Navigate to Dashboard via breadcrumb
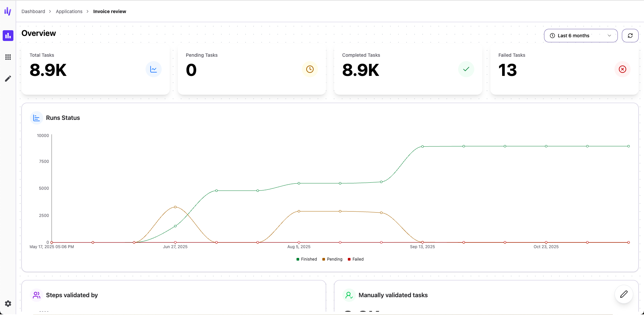The width and height of the screenshot is (644, 315). (x=33, y=11)
